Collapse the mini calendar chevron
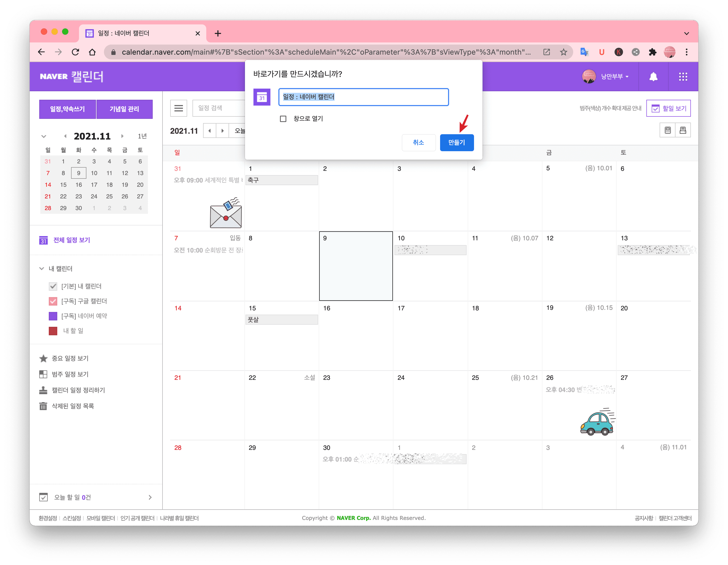This screenshot has width=728, height=565. point(44,136)
